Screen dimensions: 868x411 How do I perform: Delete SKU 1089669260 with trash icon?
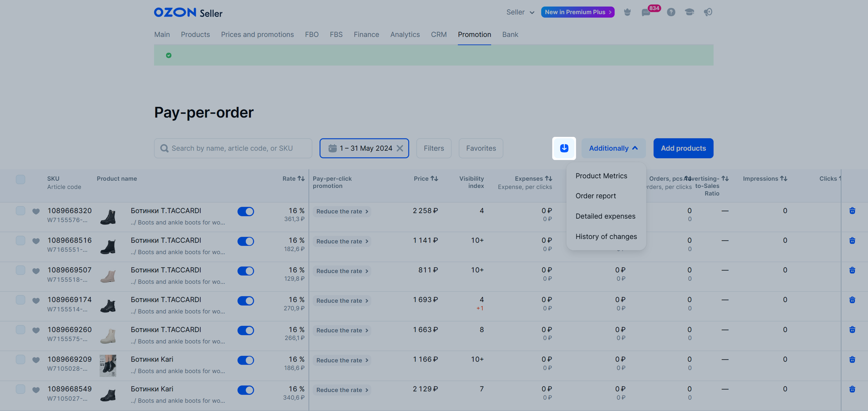pos(852,329)
